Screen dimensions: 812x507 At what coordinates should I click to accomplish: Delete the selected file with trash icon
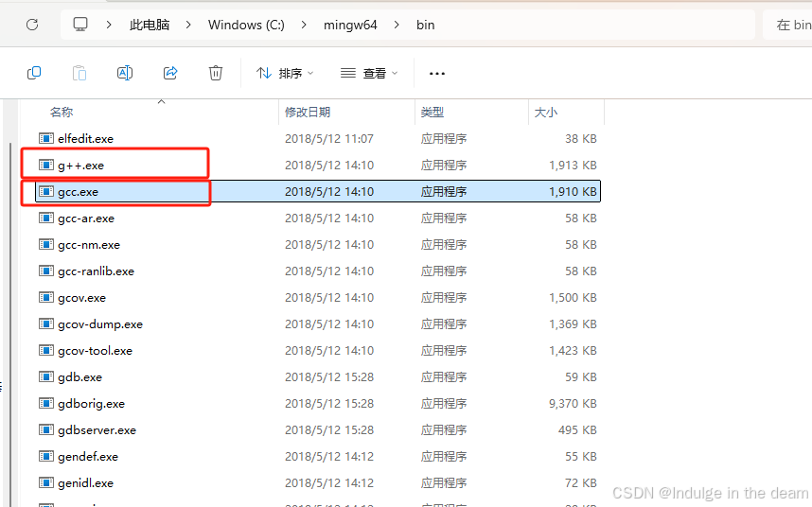click(x=216, y=73)
